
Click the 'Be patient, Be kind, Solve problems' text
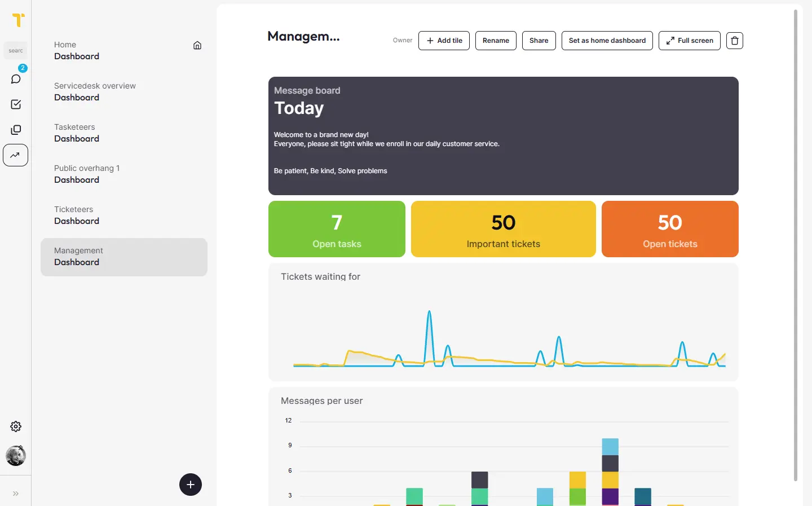pos(330,171)
